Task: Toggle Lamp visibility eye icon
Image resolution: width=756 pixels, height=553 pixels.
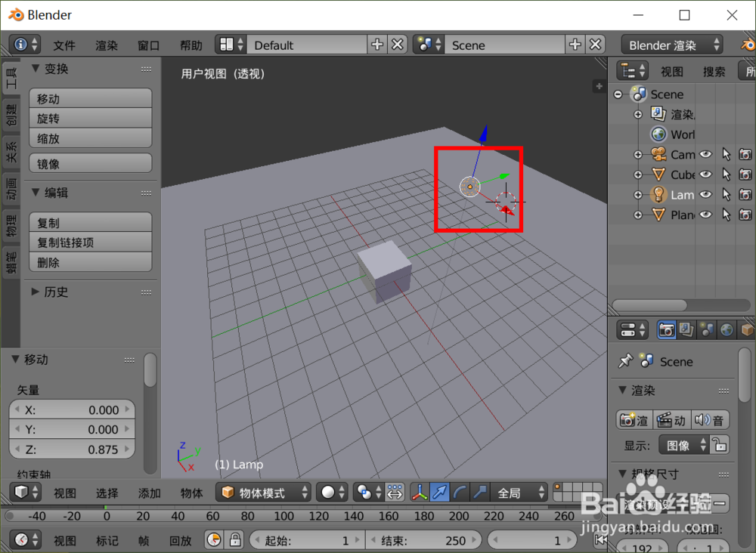Action: pos(706,195)
